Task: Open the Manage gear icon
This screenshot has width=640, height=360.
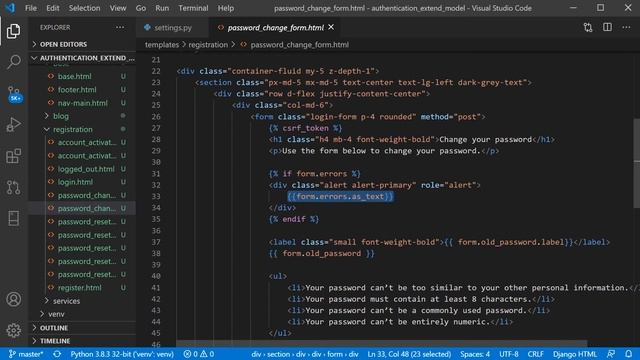Action: tap(13, 330)
